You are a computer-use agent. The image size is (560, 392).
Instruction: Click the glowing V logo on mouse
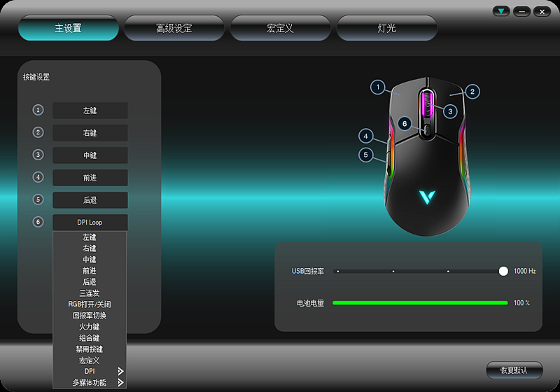click(x=427, y=197)
